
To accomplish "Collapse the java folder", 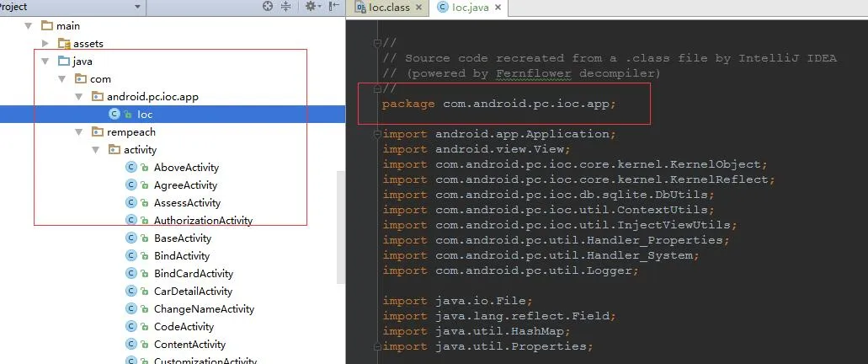I will pos(45,62).
